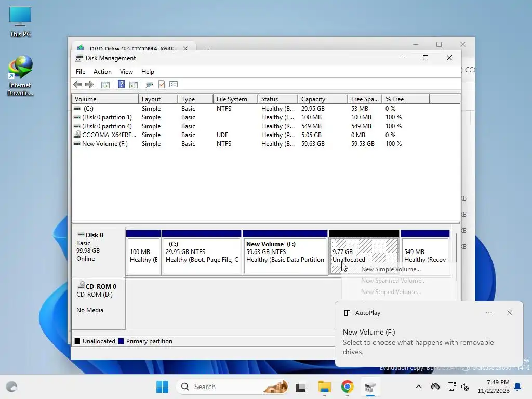Sort by the Capacity column header
Screen dimensions: 532x399
pos(323,99)
